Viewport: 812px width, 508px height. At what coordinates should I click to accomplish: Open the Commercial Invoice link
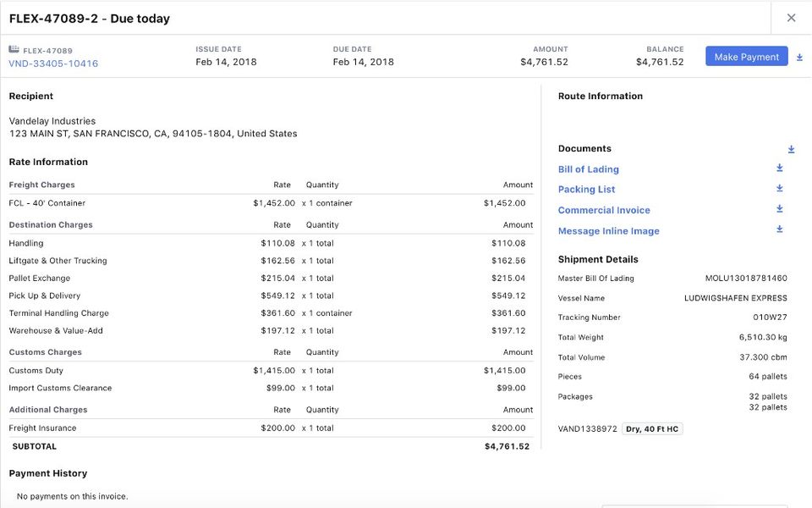[604, 210]
